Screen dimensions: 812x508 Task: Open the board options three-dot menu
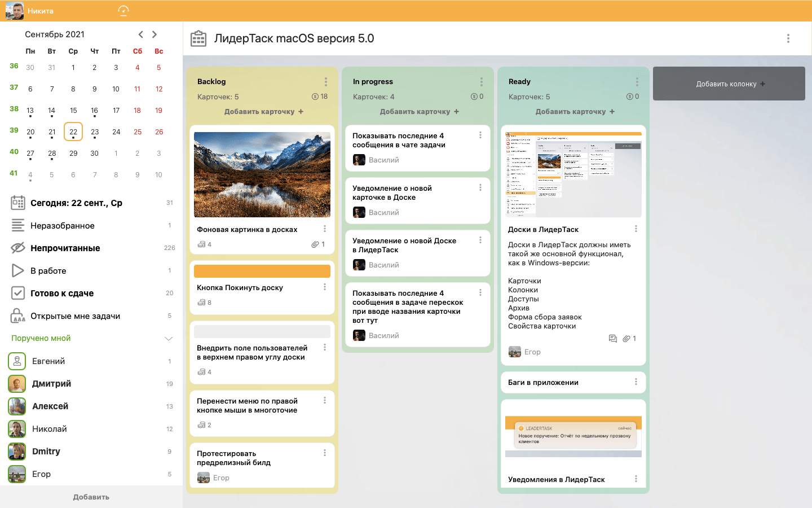(788, 38)
